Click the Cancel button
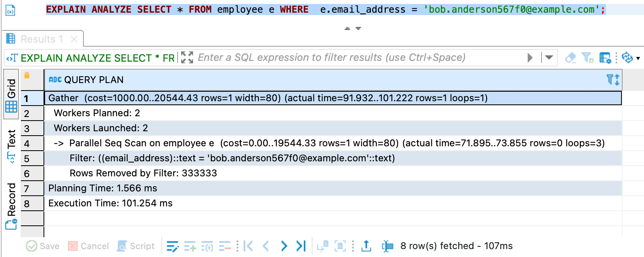 coord(88,246)
